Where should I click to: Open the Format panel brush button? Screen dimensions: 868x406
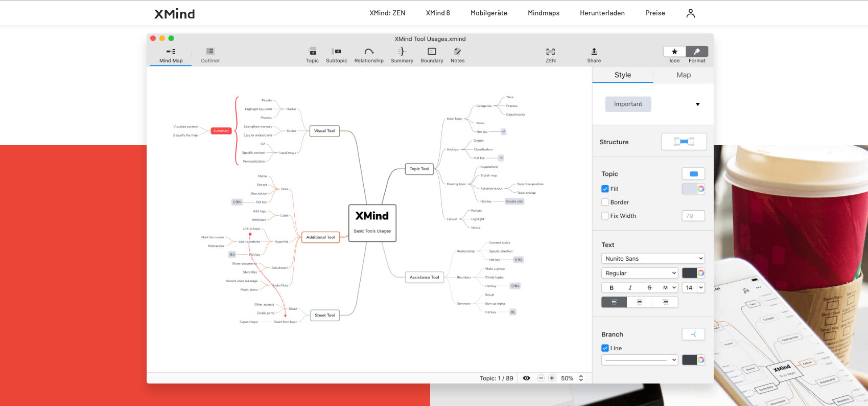tap(697, 52)
